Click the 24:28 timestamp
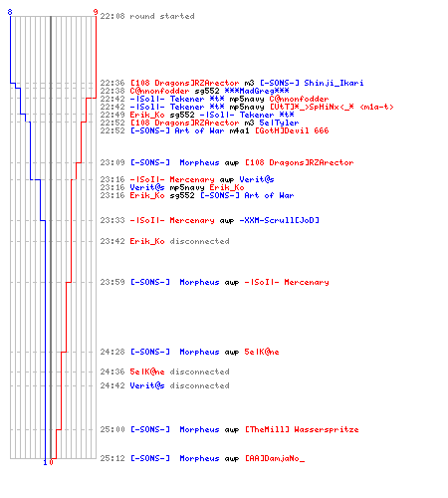Image resolution: width=448 pixels, height=498 pixels. (112, 352)
